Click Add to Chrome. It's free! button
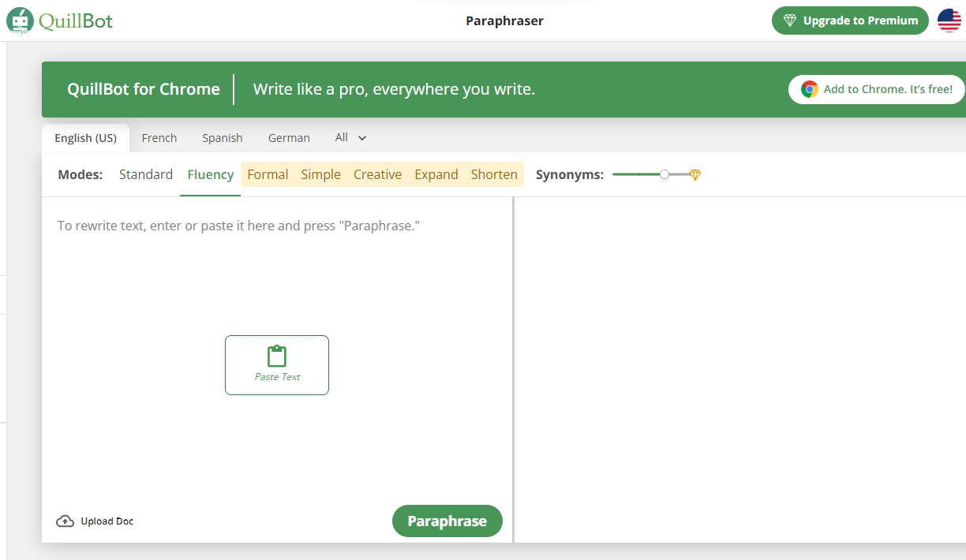This screenshot has height=560, width=966. (x=877, y=89)
